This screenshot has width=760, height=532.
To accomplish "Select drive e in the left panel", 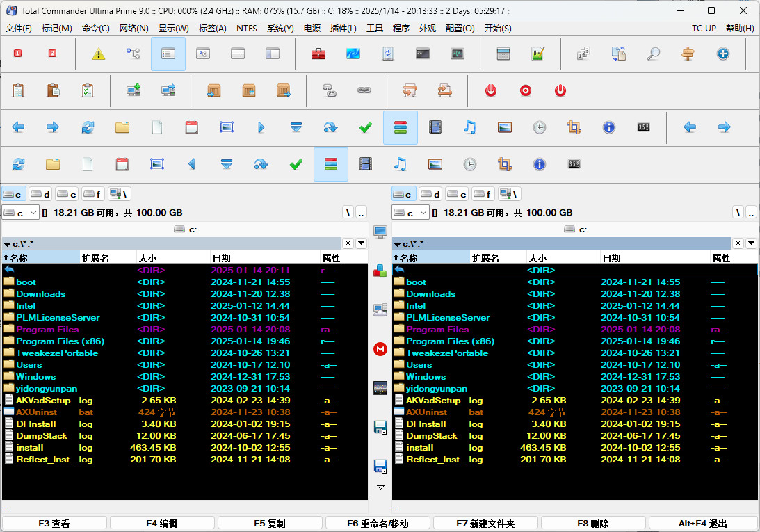I will pyautogui.click(x=66, y=194).
